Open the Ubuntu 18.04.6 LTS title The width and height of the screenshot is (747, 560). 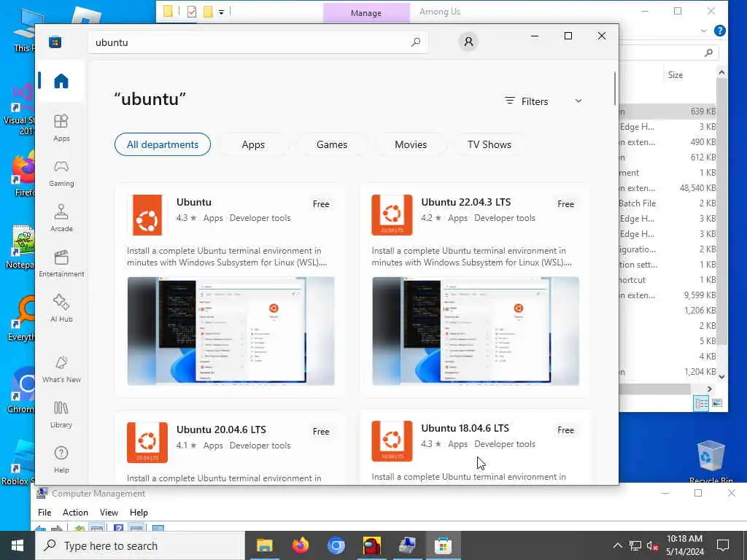465,428
